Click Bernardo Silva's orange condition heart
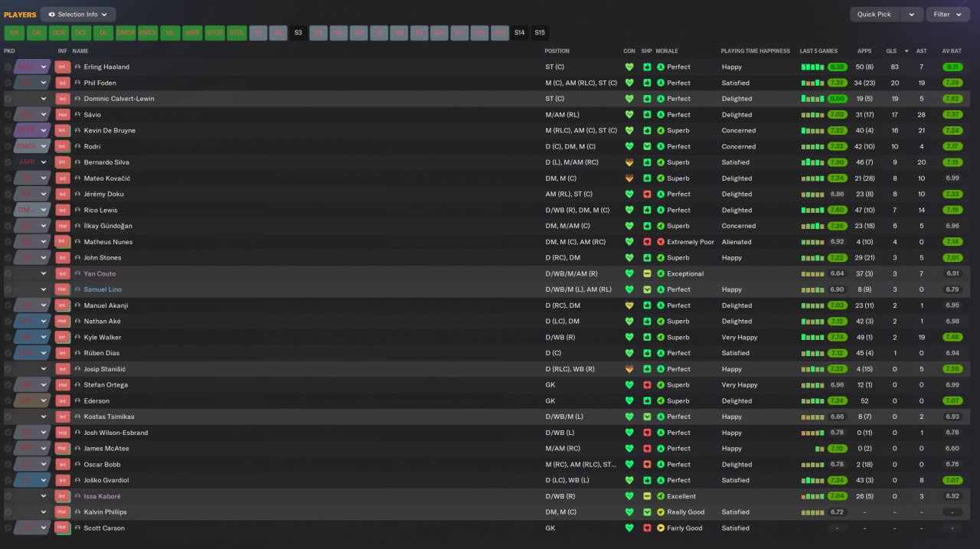980x549 pixels. tap(629, 162)
